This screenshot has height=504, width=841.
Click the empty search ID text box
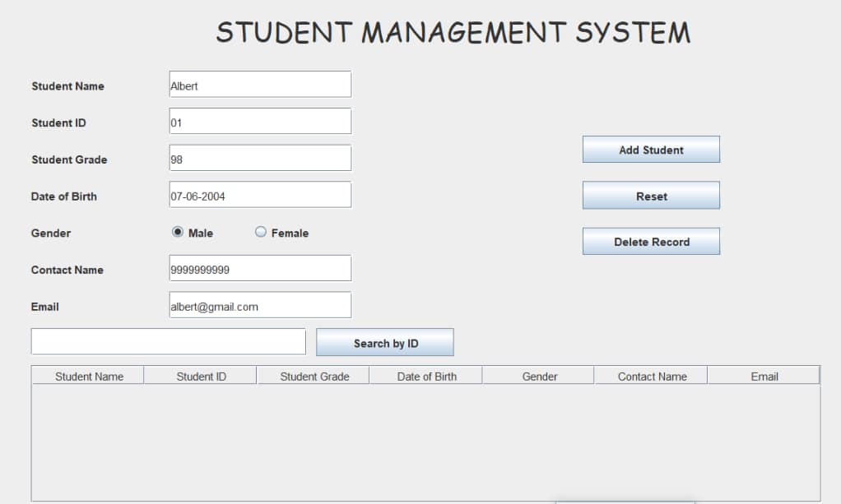168,342
